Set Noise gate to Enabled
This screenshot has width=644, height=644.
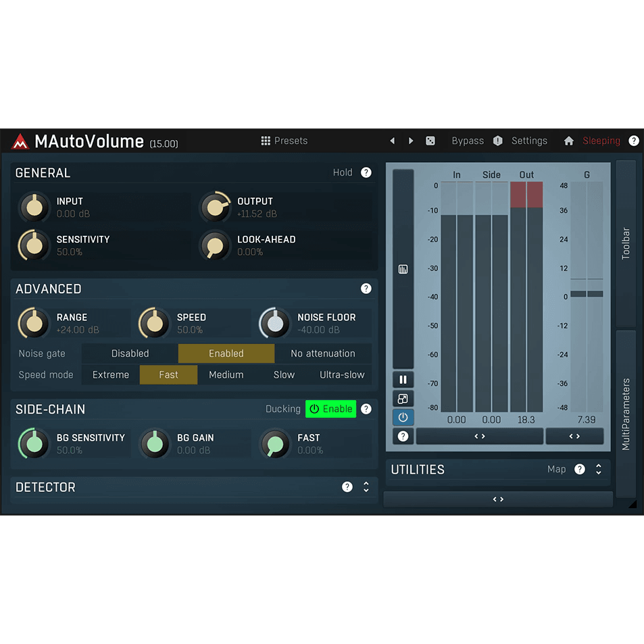(x=226, y=353)
